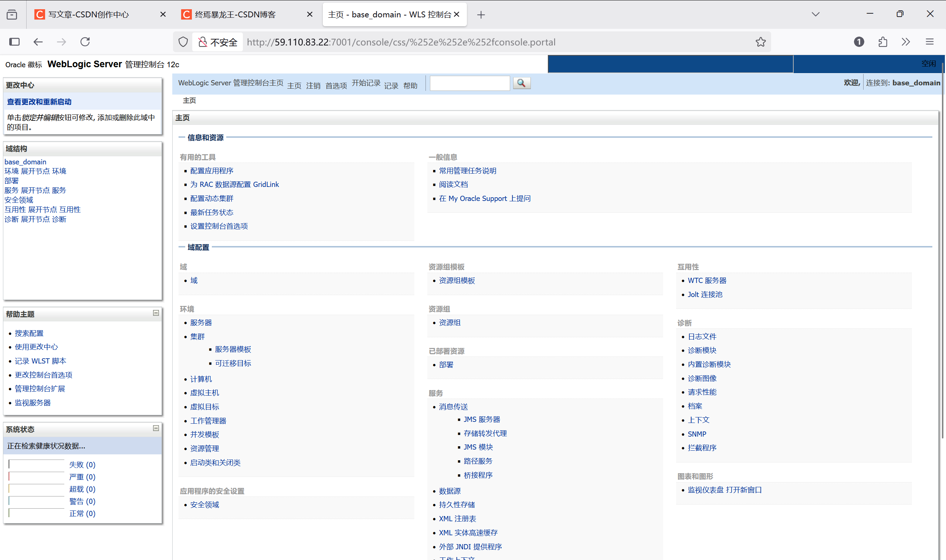Open 查看更改和重新启动 link
Viewport: 946px width, 560px height.
pos(39,102)
